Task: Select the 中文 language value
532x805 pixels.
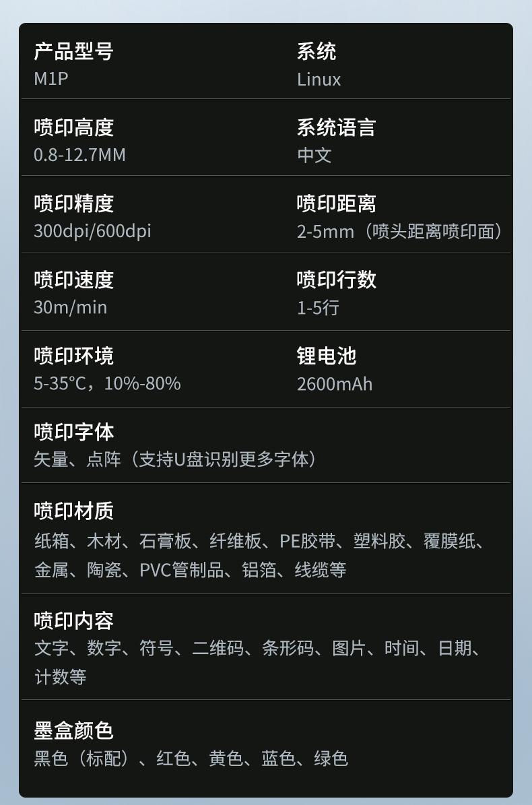Action: (x=314, y=156)
